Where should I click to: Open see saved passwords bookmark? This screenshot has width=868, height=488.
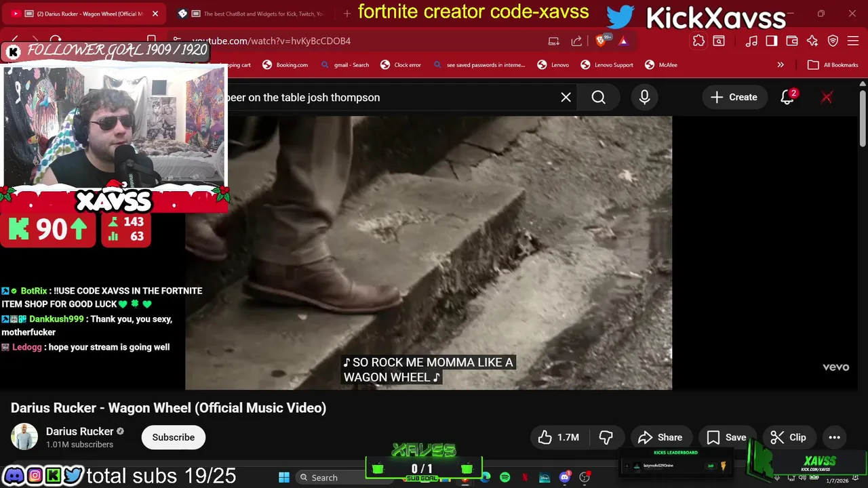(479, 65)
